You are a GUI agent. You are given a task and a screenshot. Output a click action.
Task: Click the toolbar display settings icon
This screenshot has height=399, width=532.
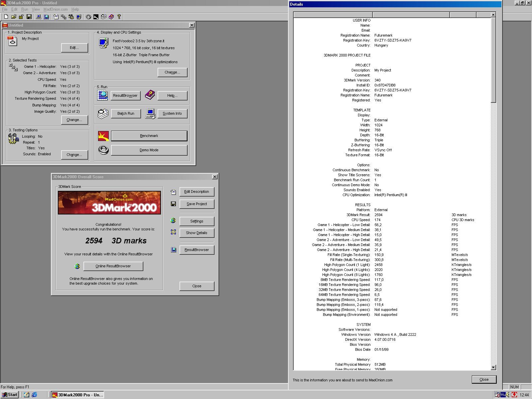[x=79, y=17]
